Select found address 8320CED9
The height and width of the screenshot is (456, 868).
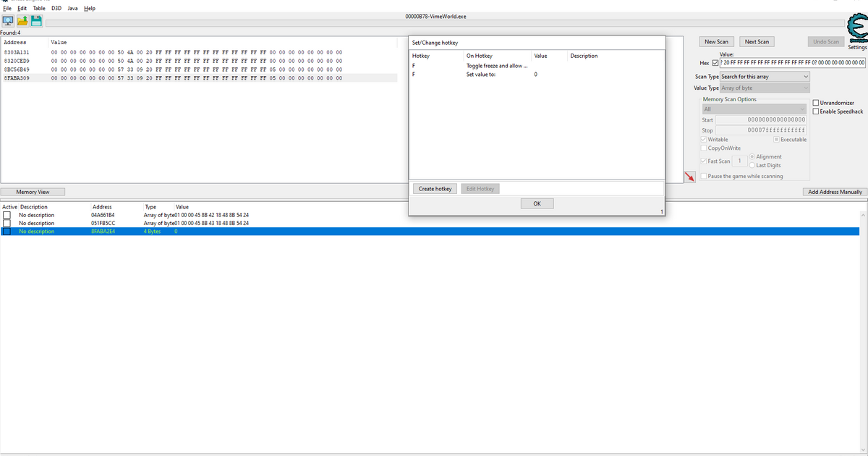(x=17, y=61)
